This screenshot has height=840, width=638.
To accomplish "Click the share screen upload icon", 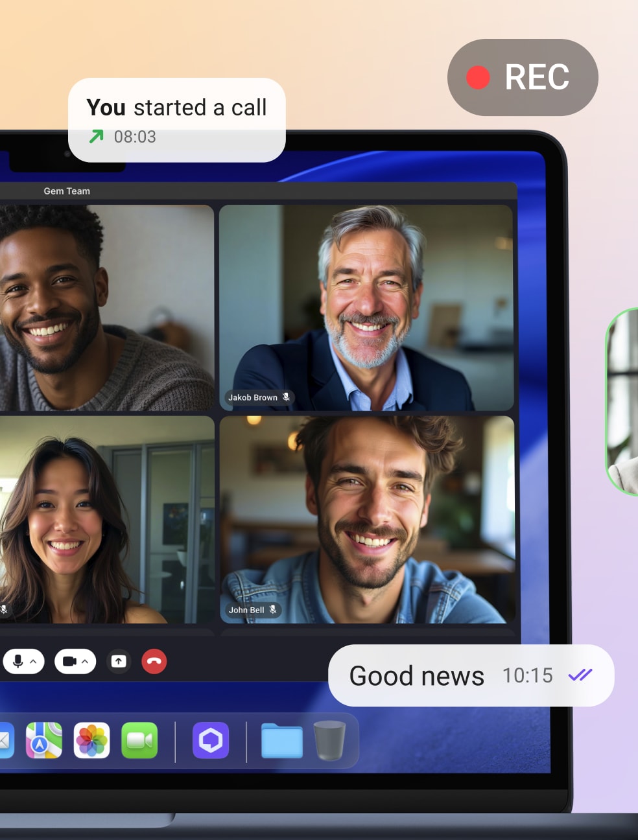I will (x=119, y=661).
